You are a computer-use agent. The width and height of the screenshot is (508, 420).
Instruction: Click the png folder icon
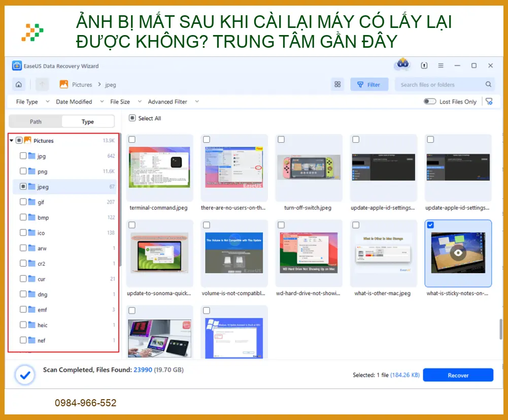[x=32, y=171]
